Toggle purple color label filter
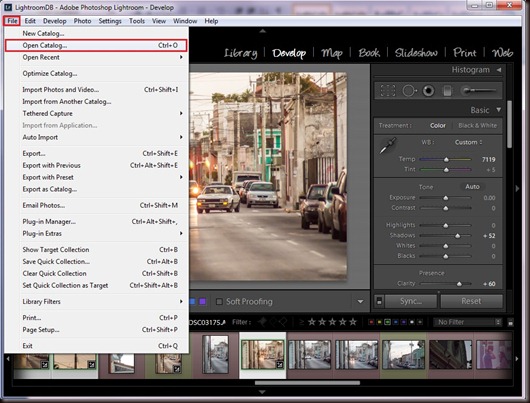530x403 pixels. tap(404, 322)
